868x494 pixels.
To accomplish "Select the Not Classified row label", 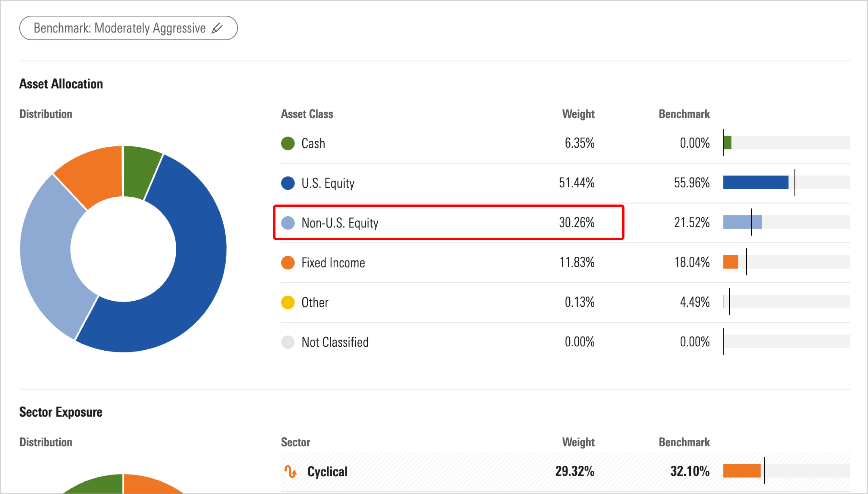I will (335, 342).
